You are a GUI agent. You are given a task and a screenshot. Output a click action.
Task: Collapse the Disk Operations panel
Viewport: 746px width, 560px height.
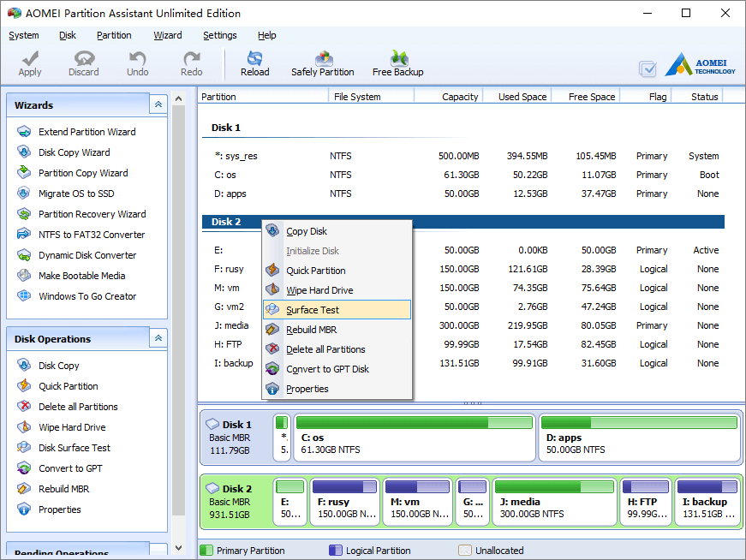158,338
